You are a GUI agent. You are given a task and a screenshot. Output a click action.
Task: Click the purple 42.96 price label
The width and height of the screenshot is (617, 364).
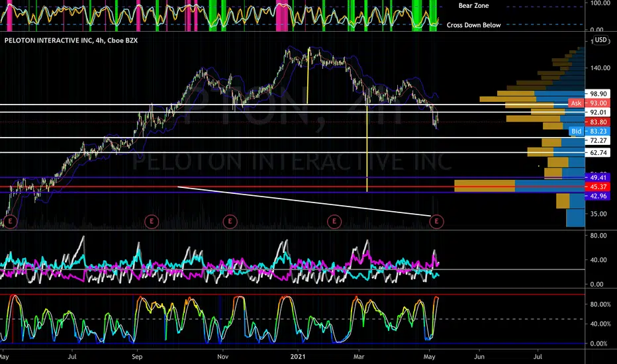pos(598,196)
